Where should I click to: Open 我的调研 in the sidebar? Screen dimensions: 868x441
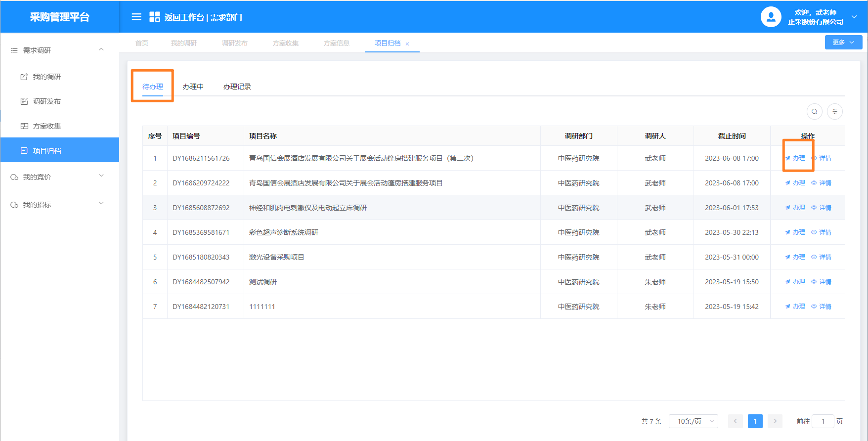pyautogui.click(x=46, y=77)
